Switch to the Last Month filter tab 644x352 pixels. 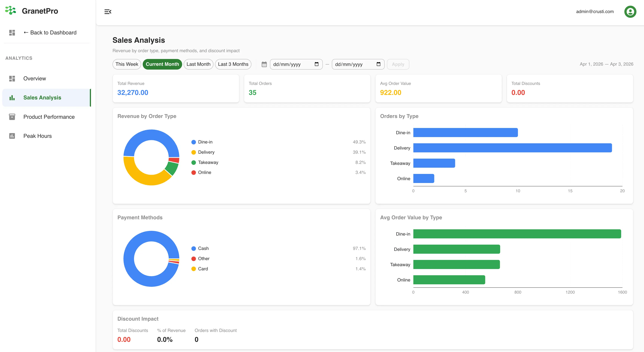tap(198, 64)
